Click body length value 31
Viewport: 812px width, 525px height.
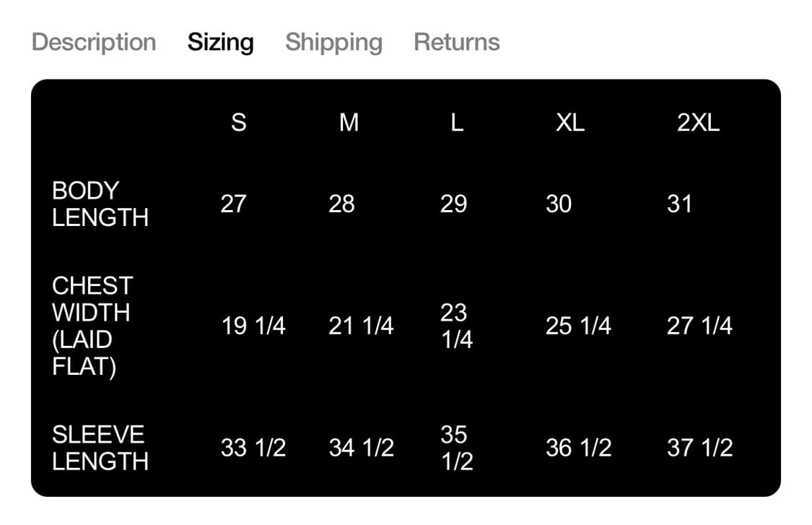click(679, 204)
